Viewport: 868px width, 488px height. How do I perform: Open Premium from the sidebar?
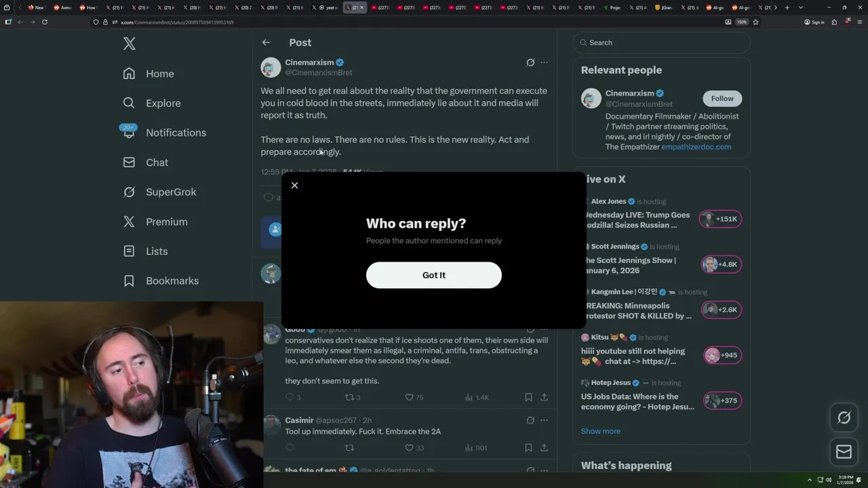155,222
